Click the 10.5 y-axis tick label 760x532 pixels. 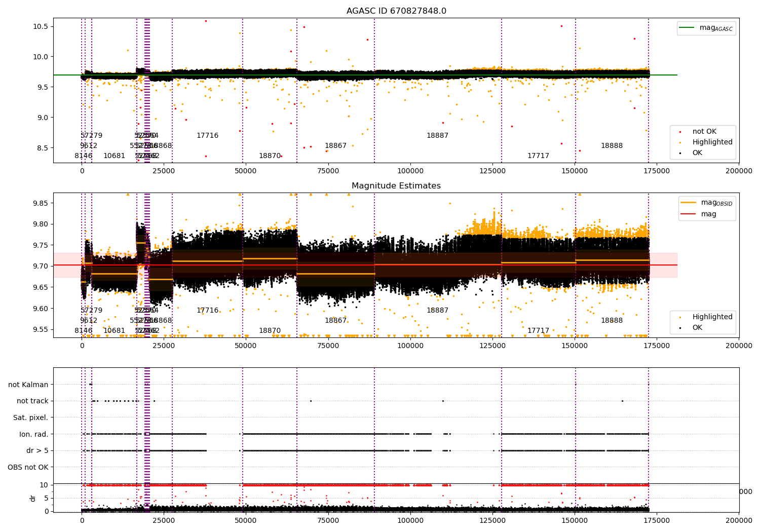(41, 26)
